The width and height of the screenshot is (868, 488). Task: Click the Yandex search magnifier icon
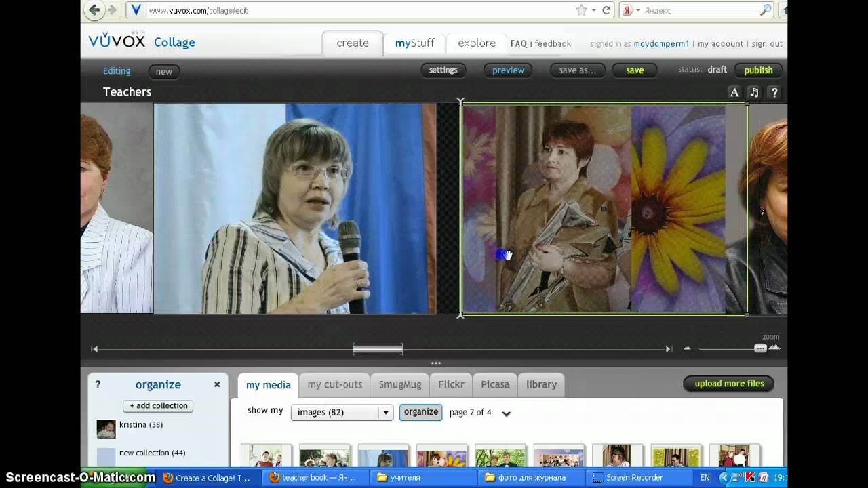tap(766, 10)
